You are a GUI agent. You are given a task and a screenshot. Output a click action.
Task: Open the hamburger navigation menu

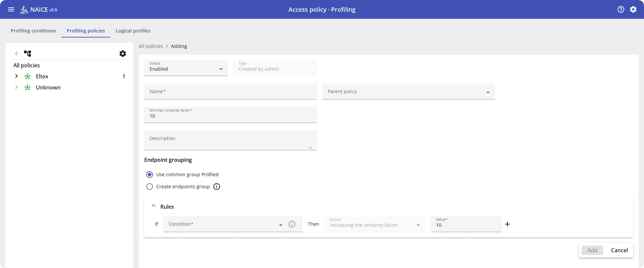(11, 9)
